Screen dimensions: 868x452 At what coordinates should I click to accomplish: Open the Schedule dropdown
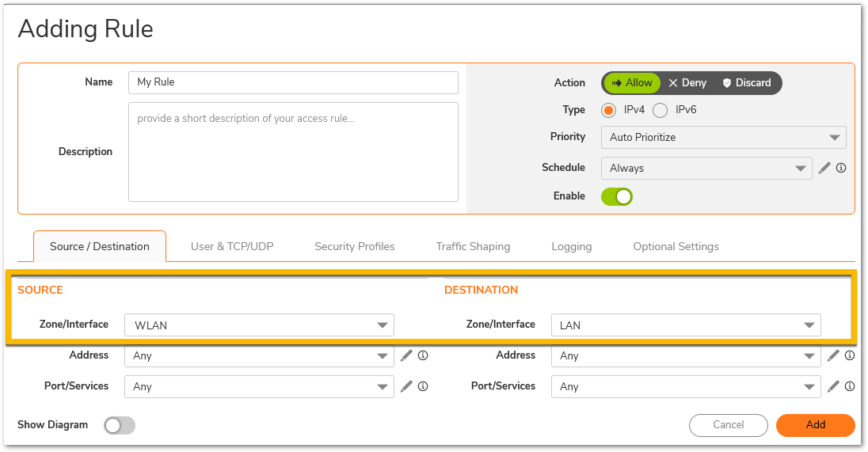(x=706, y=168)
